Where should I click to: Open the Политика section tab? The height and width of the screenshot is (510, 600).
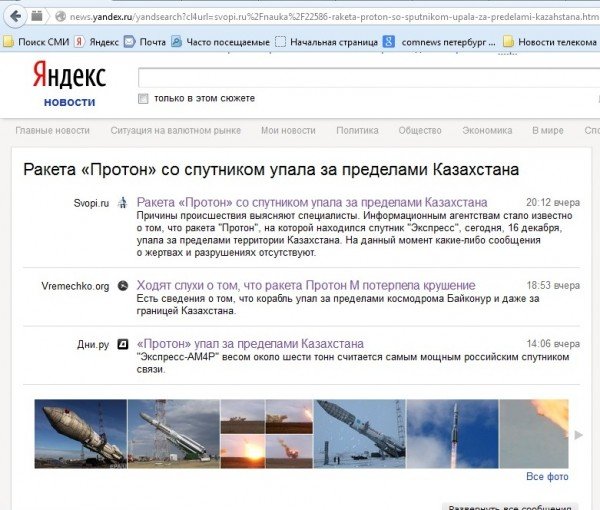(357, 130)
